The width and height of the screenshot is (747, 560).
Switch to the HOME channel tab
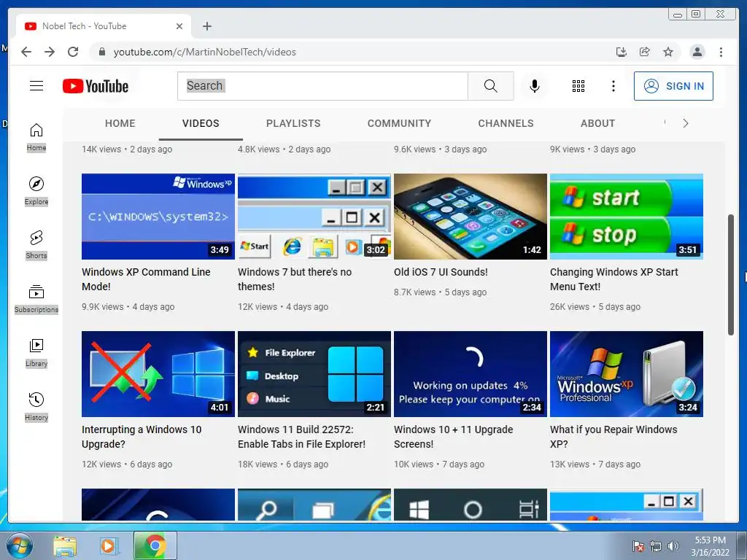pyautogui.click(x=120, y=123)
